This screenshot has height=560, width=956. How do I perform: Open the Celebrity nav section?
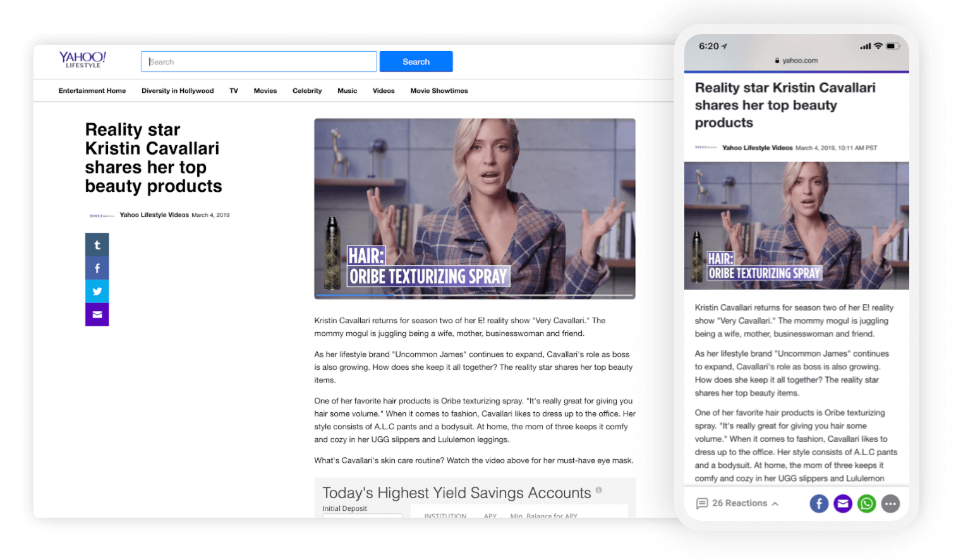307,91
